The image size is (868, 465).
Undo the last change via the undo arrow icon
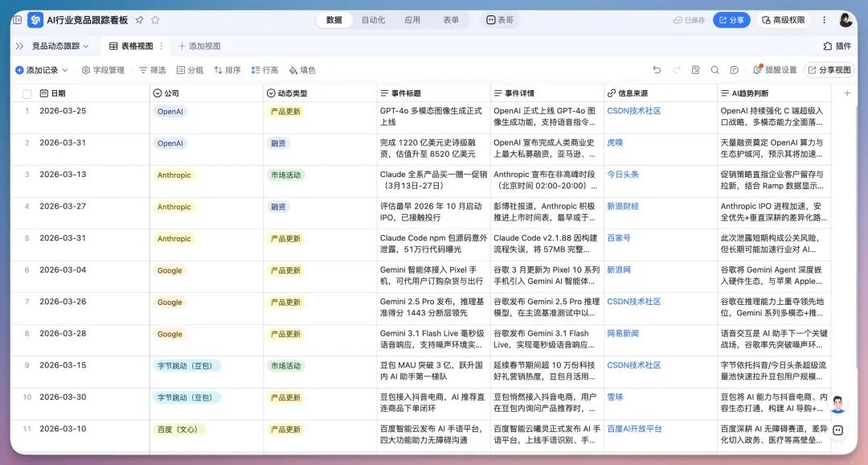click(x=657, y=70)
